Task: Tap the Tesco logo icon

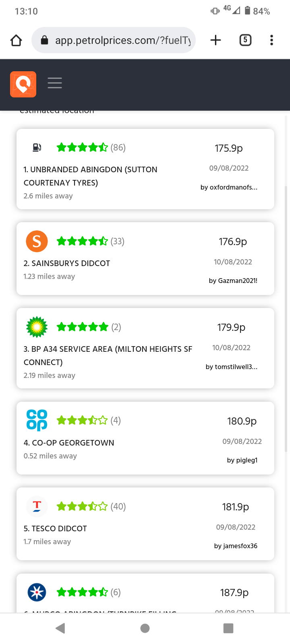Action: tap(37, 506)
